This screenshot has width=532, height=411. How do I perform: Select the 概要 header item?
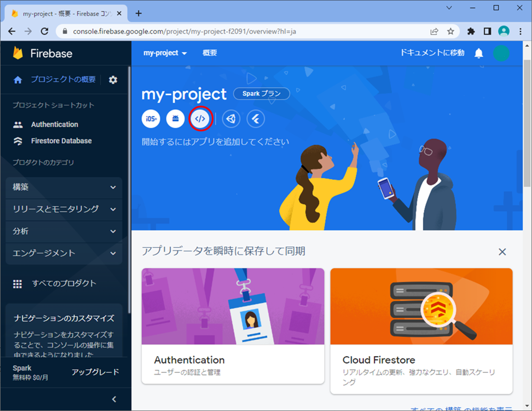(x=210, y=53)
